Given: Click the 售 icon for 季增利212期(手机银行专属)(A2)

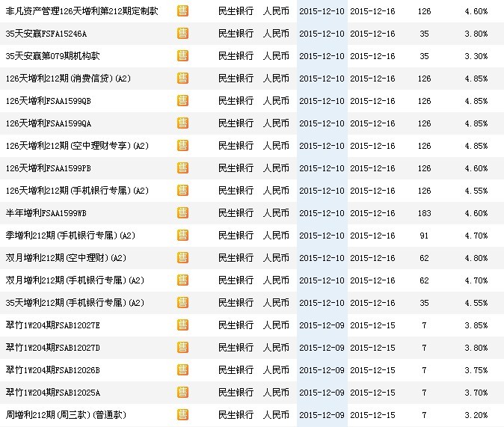Looking at the screenshot, I should tap(182, 236).
